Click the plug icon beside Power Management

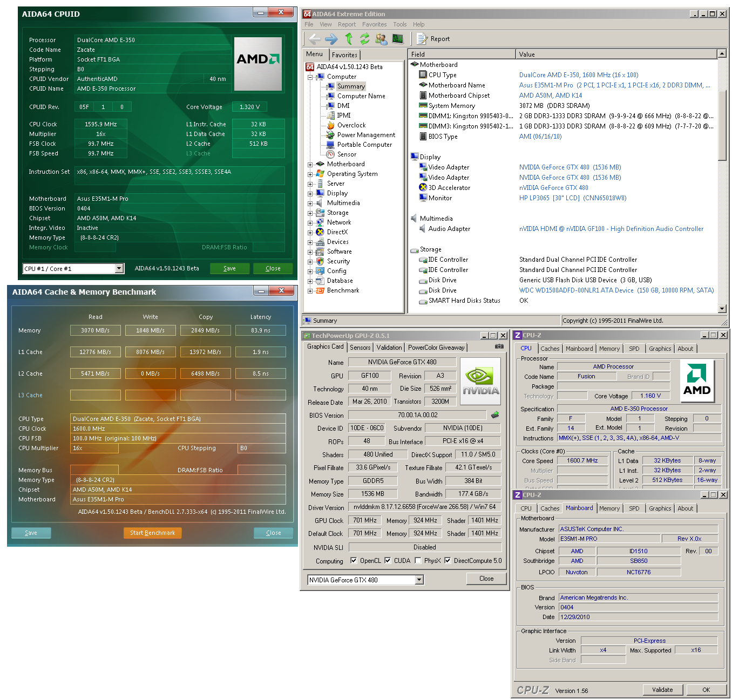tap(331, 135)
